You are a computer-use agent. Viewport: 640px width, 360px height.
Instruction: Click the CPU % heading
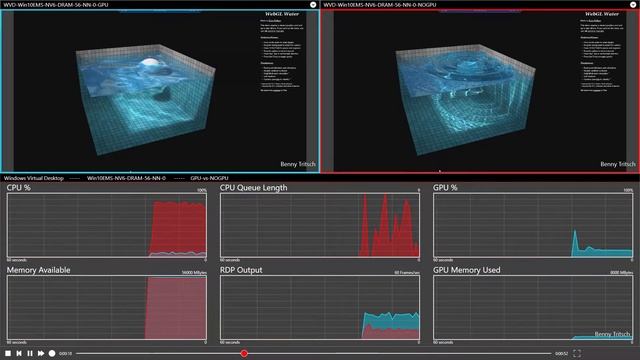coord(19,188)
